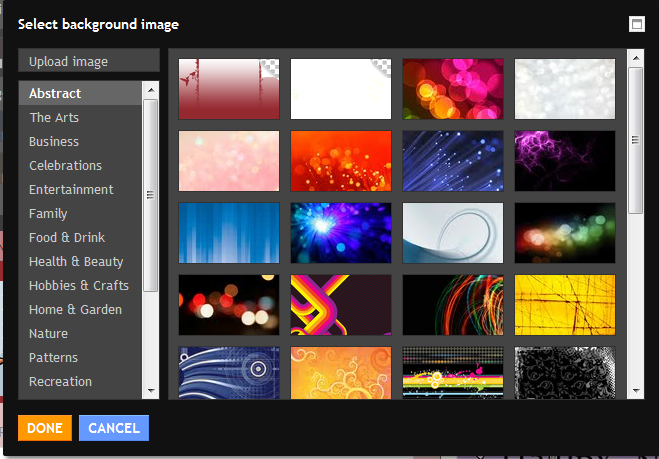Screen dimensions: 659x459
Task: Pick the navy blue circles and waves thumbnail
Action: click(x=229, y=373)
